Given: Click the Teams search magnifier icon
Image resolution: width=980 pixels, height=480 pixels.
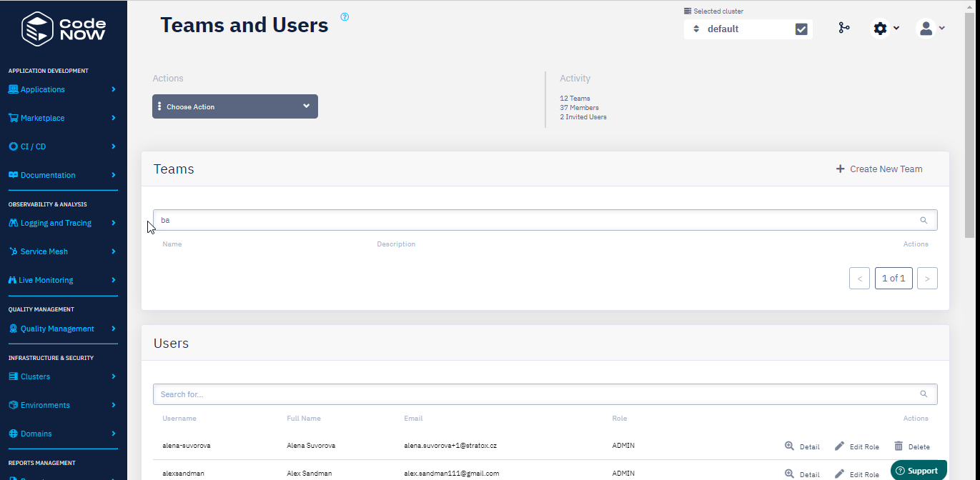Looking at the screenshot, I should [x=924, y=220].
